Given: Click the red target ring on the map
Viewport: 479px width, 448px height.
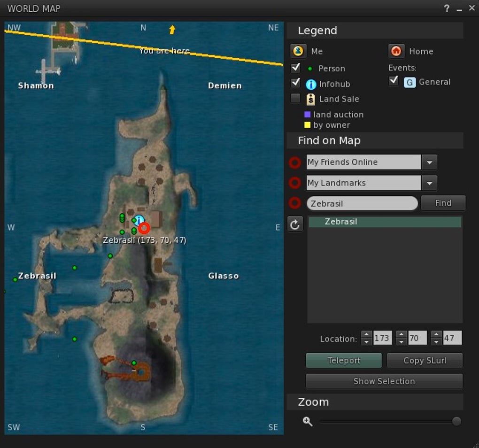Looking at the screenshot, I should point(144,228).
